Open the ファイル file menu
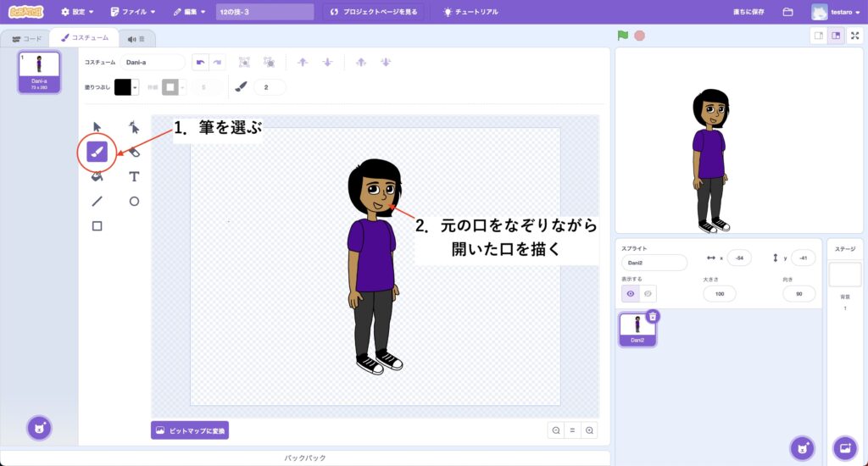The image size is (868, 466). (133, 12)
